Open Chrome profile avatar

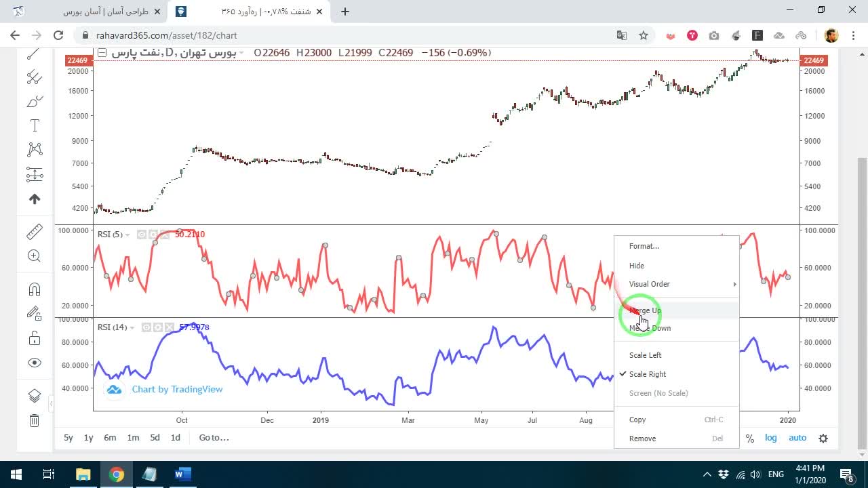831,35
